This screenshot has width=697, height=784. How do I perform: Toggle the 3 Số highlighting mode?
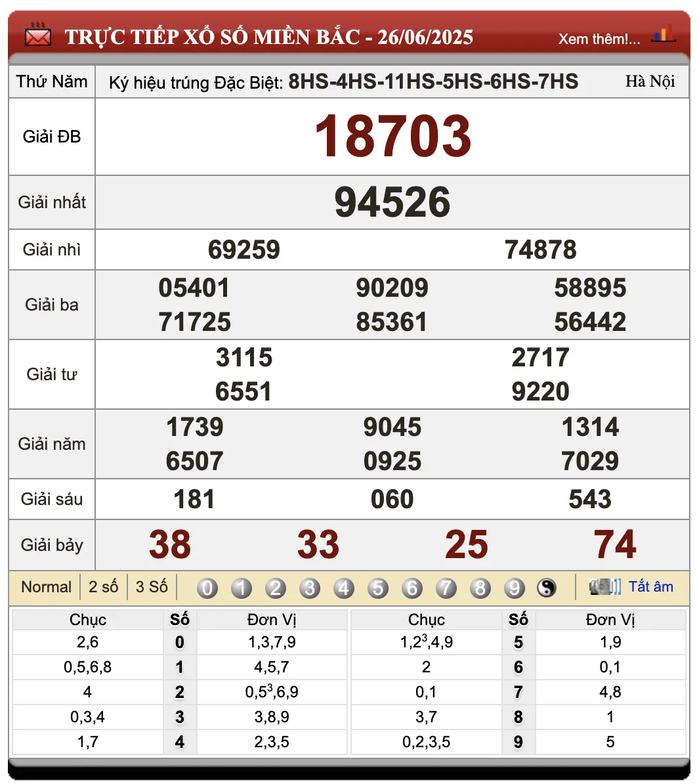(x=151, y=586)
